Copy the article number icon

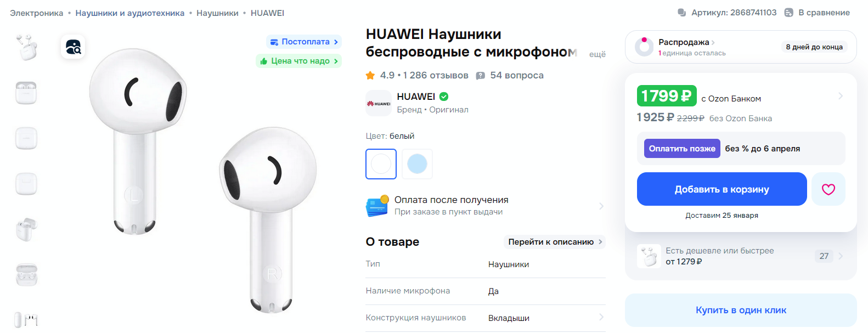[x=682, y=13]
